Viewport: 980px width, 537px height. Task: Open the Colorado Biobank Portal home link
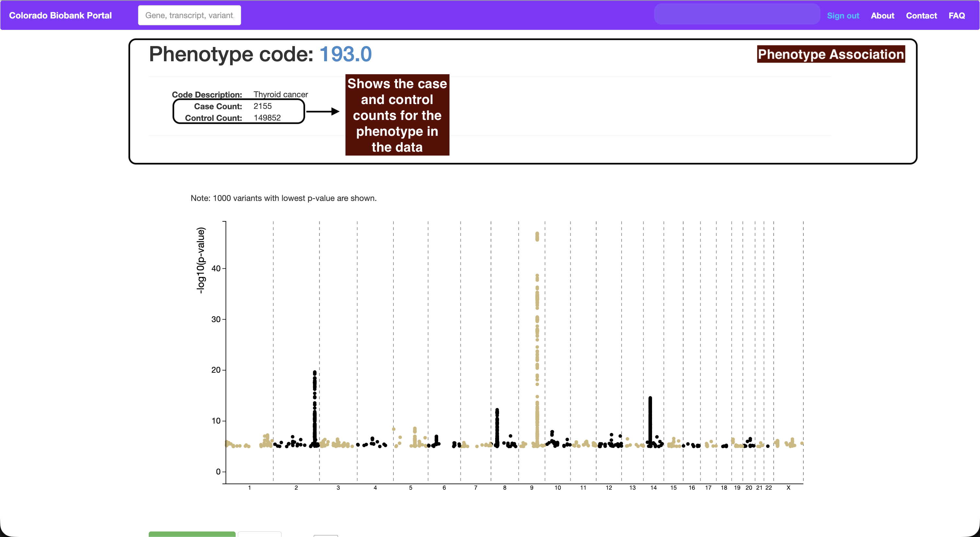(x=60, y=15)
